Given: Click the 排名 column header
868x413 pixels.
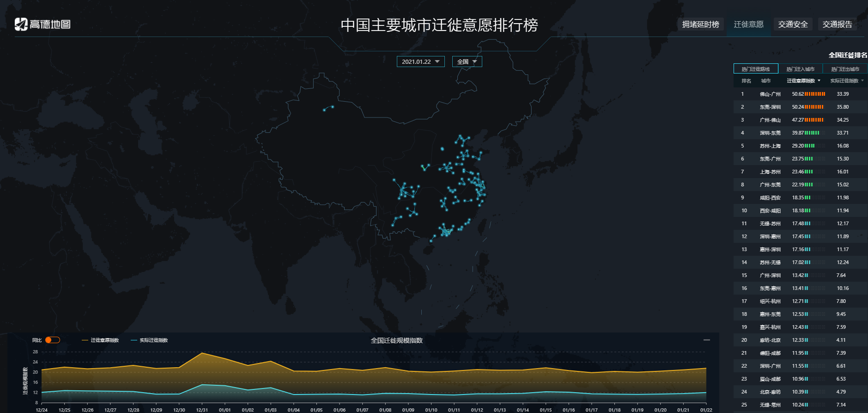Looking at the screenshot, I should click(746, 81).
